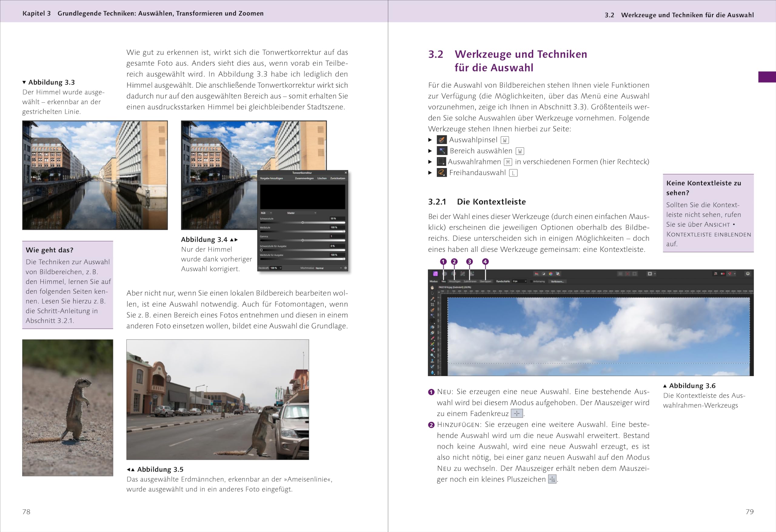Click the Photo Persona icon
Viewport: 776px width, 532px height.
(435, 274)
